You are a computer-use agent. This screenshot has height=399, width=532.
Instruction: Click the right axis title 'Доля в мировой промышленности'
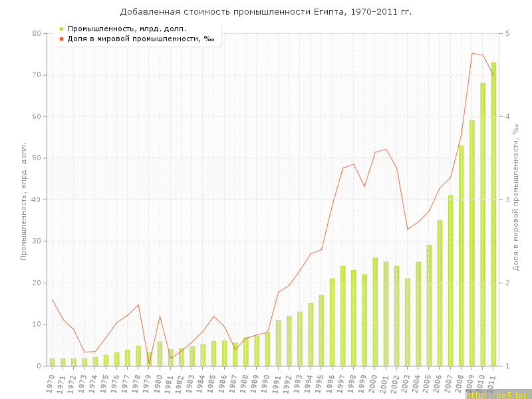click(515, 199)
